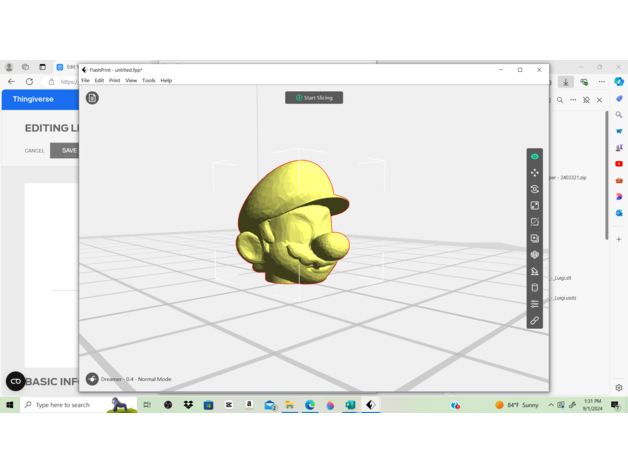Screen dimensions: 628x472
Task: Open the File menu
Action: 86,81
